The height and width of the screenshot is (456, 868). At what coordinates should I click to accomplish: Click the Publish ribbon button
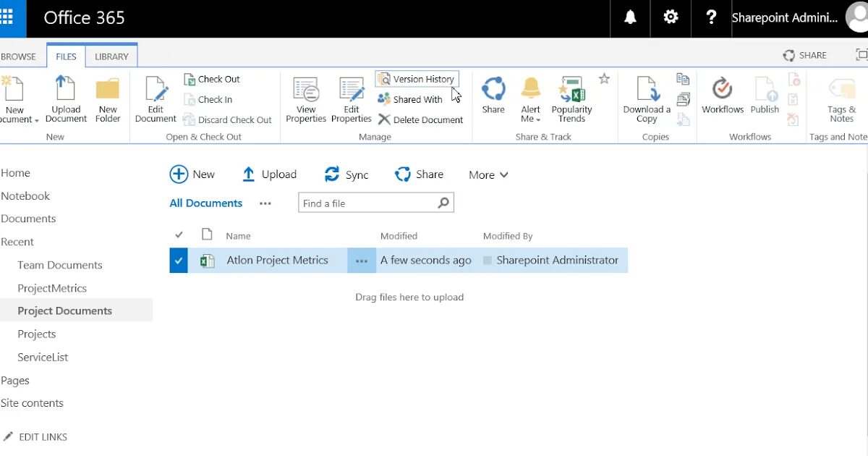coord(765,95)
